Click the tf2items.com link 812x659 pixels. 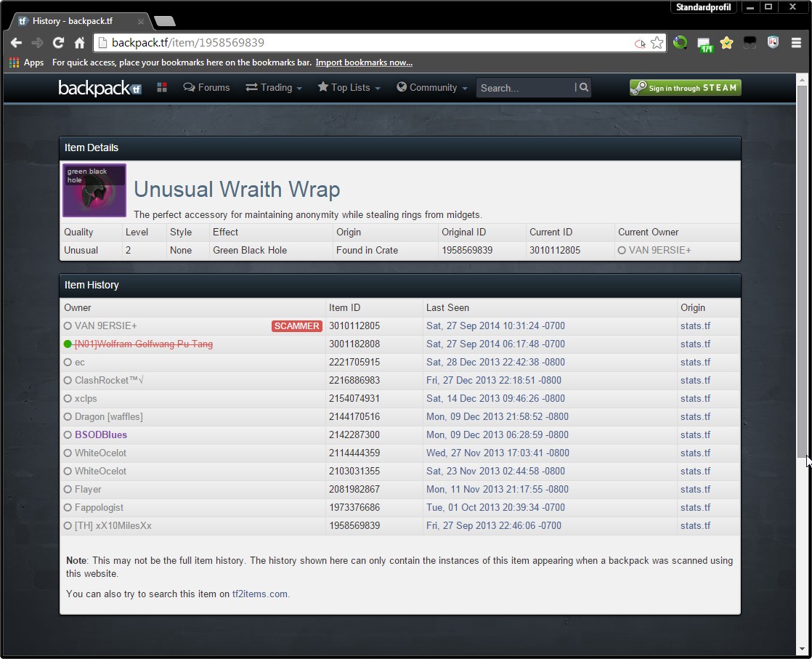[x=259, y=594]
